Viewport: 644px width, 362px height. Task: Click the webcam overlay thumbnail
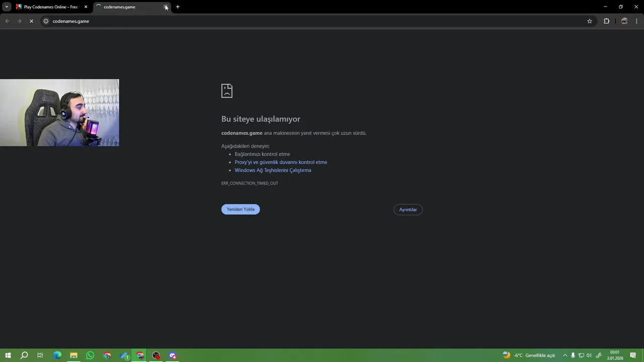[x=59, y=113]
